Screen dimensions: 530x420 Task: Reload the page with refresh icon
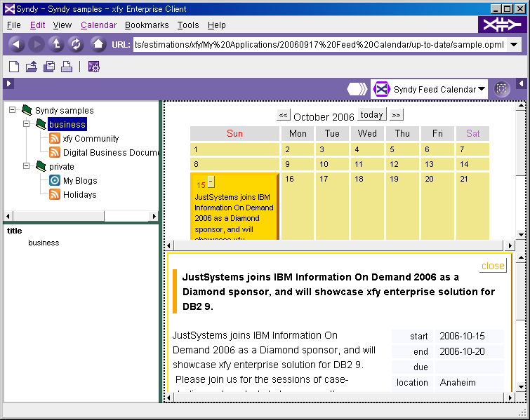[76, 44]
